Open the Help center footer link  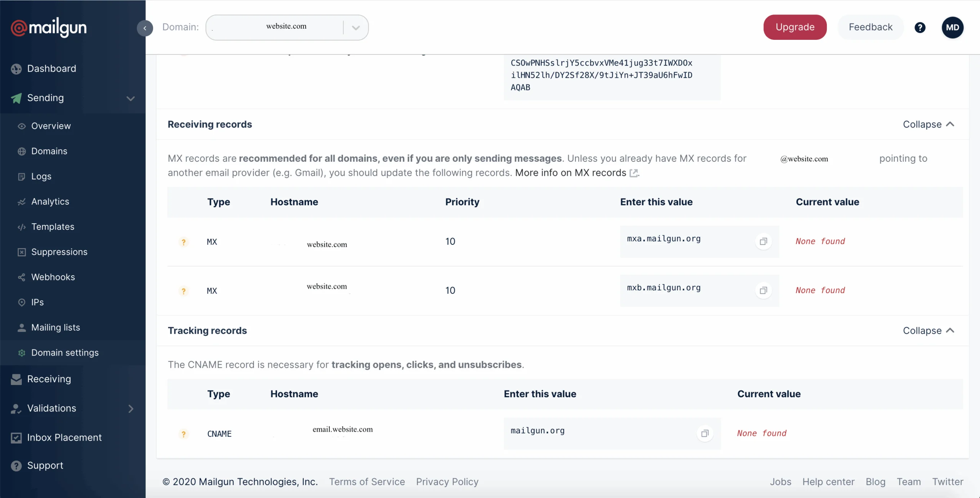click(828, 482)
